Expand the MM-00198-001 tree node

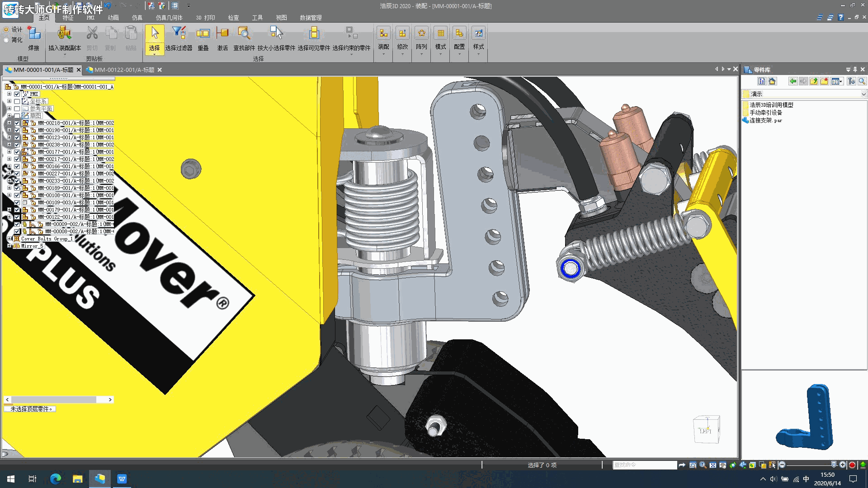[9, 130]
